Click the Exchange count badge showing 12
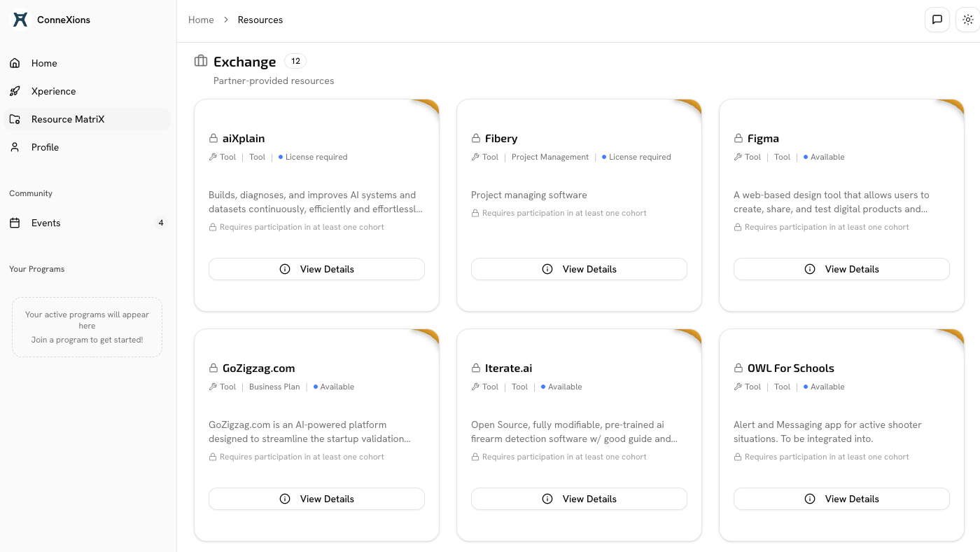Viewport: 980px width, 552px height. pyautogui.click(x=295, y=61)
